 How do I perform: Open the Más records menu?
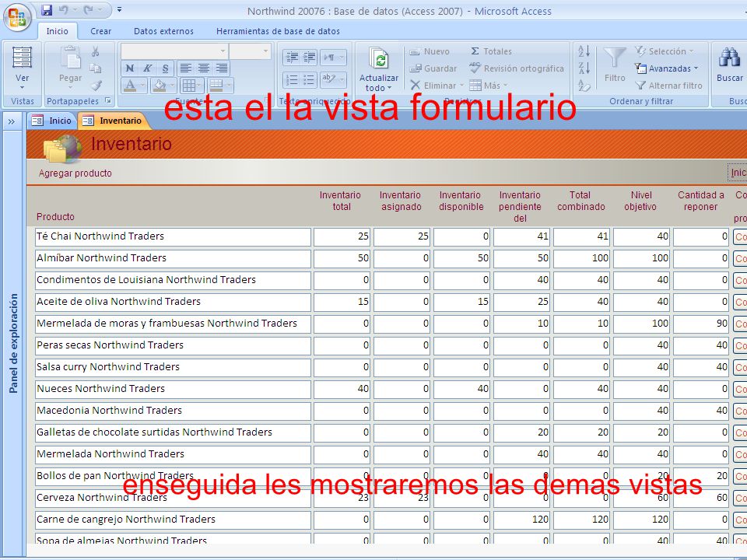click(489, 86)
